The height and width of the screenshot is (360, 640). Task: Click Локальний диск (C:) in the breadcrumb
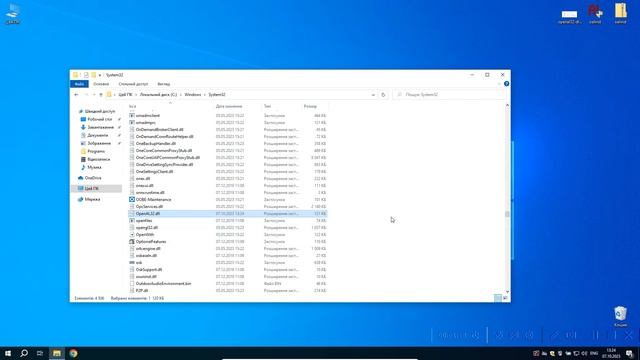pos(158,95)
